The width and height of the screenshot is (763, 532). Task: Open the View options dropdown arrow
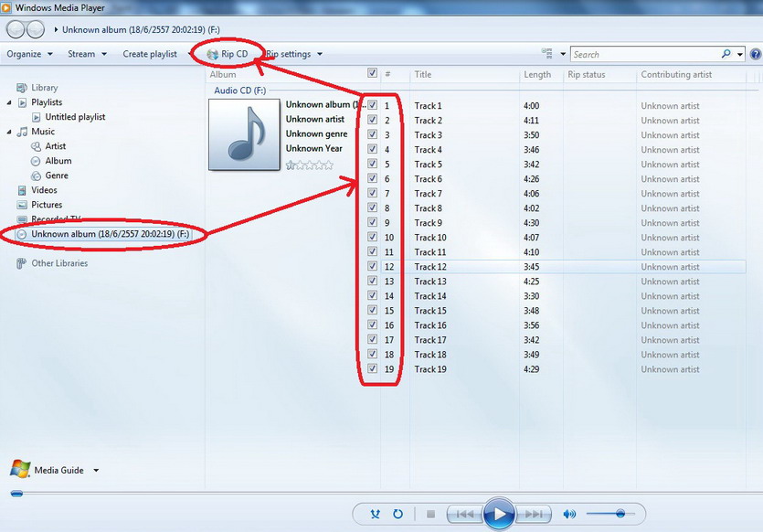563,54
